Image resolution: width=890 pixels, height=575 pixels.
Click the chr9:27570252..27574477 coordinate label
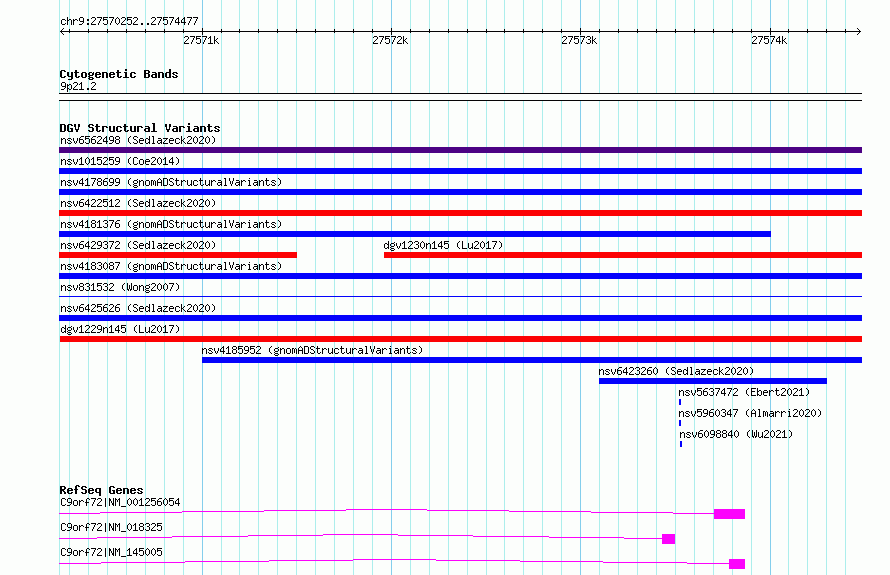click(x=129, y=21)
